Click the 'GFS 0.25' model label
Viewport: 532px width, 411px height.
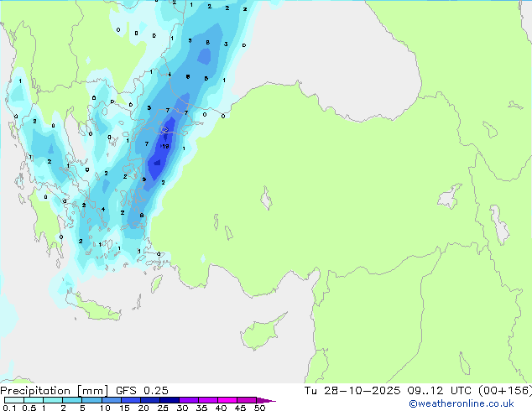click(142, 391)
